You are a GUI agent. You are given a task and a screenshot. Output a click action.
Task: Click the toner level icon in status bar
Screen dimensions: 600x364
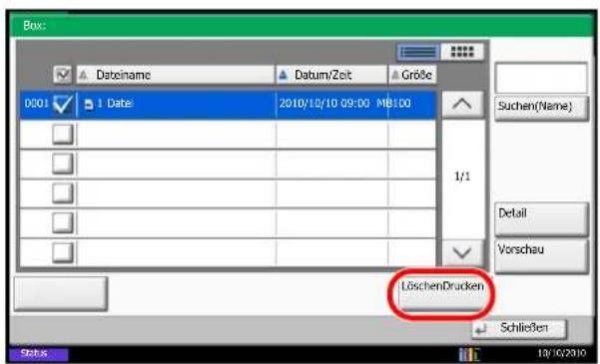(469, 354)
